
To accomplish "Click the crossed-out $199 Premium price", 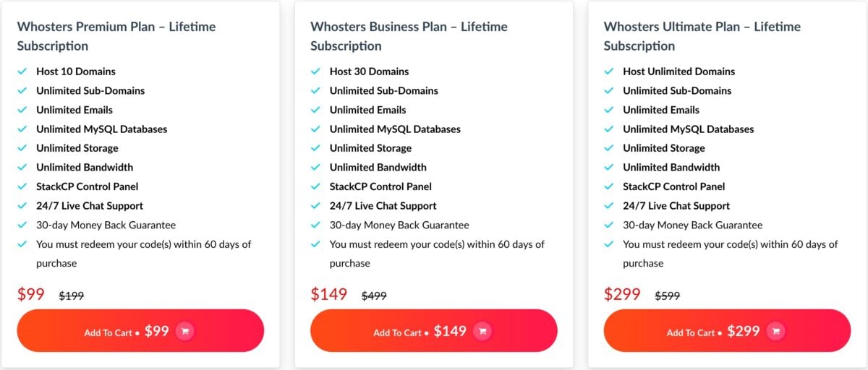I will pyautogui.click(x=72, y=296).
